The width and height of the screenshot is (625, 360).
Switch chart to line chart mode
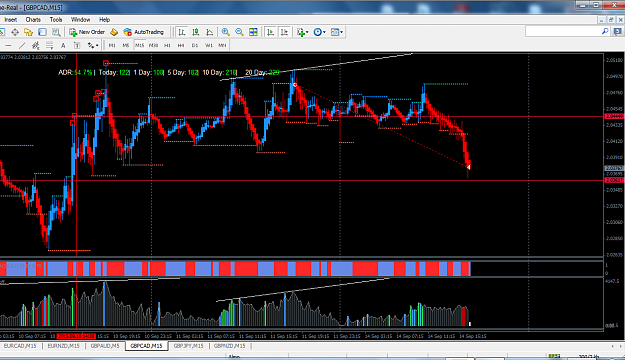pos(209,32)
